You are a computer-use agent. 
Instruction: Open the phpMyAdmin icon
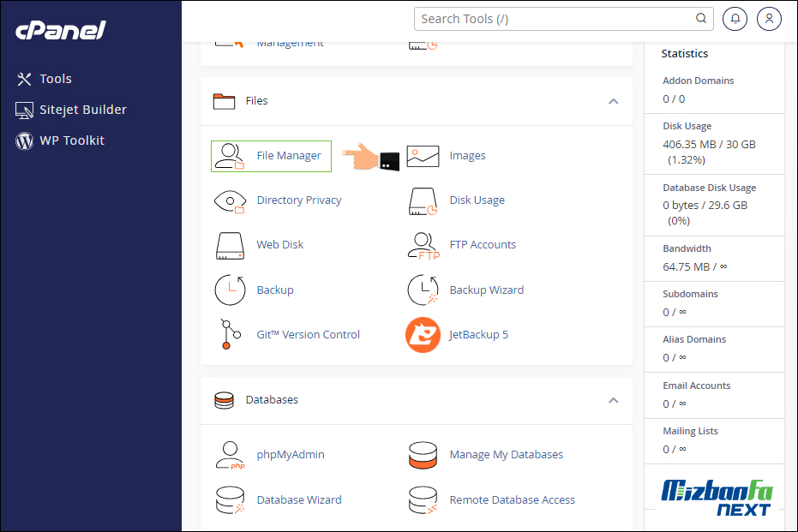pyautogui.click(x=230, y=455)
